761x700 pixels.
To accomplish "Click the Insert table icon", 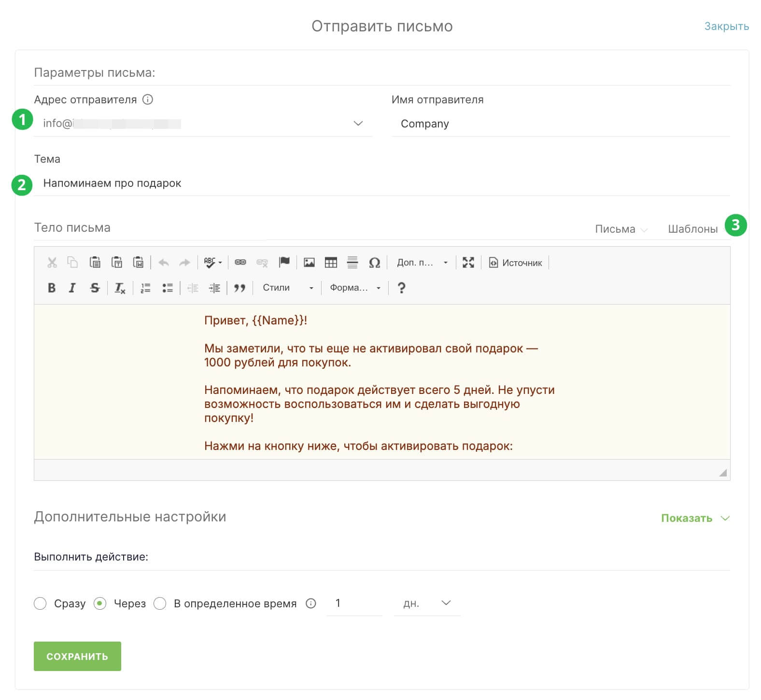I will click(331, 263).
